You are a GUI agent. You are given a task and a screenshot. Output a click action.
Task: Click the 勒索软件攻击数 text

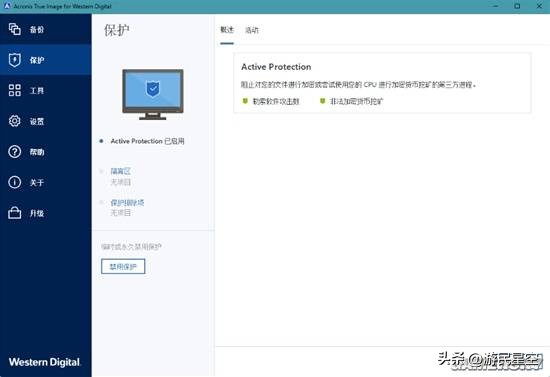(276, 101)
